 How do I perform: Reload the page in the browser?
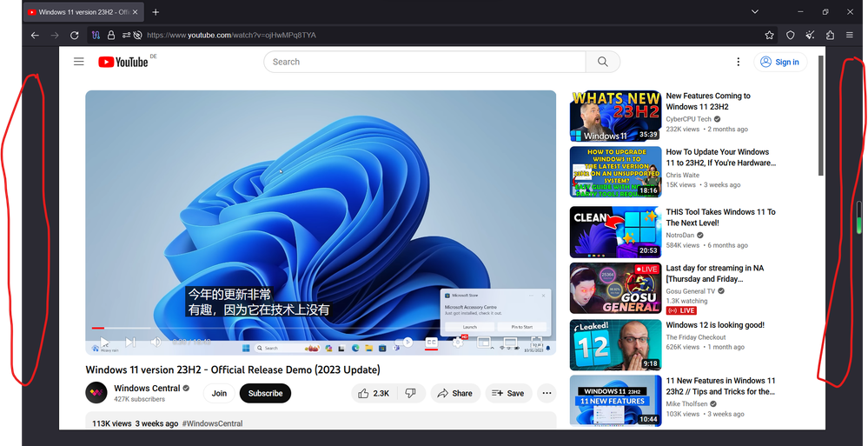click(75, 36)
